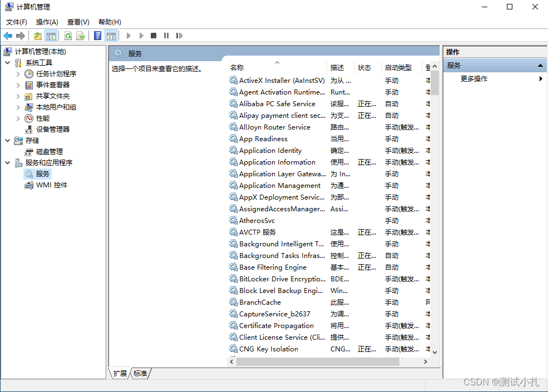Viewport: 548px width, 392px height.
Task: Click the Pause service icon
Action: point(166,36)
